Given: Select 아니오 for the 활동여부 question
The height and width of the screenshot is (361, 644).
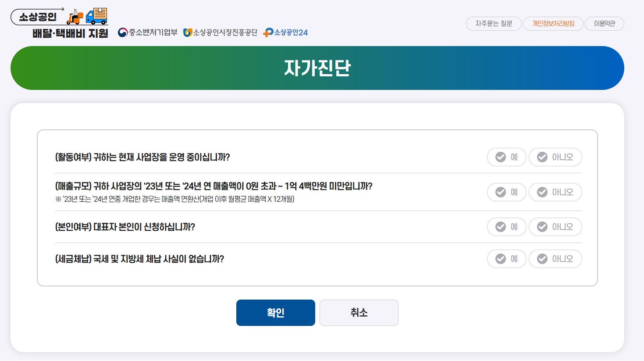Looking at the screenshot, I should click(555, 157).
